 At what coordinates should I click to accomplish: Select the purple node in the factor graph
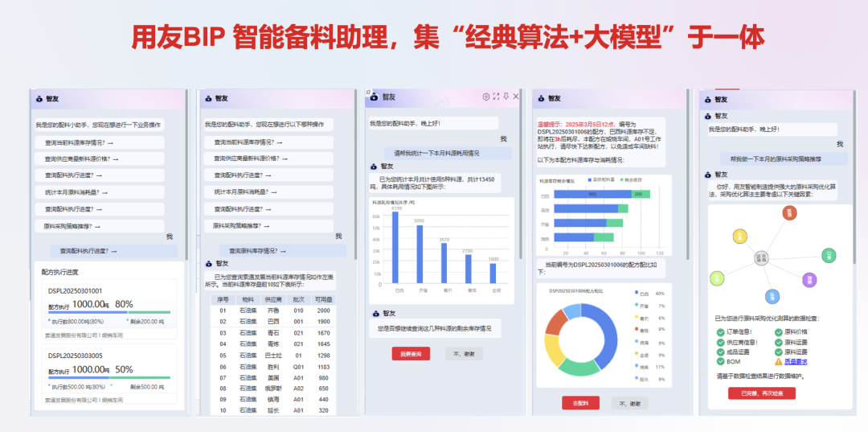[x=810, y=280]
